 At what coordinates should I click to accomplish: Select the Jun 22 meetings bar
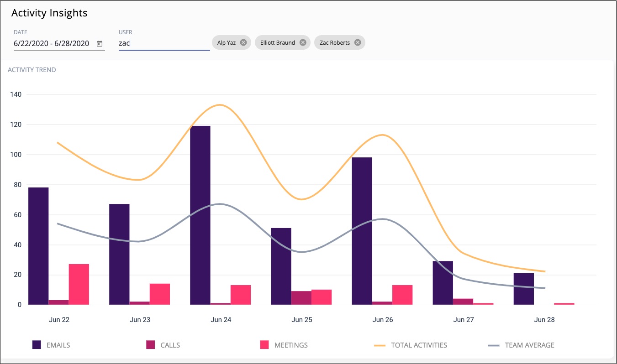pos(79,284)
